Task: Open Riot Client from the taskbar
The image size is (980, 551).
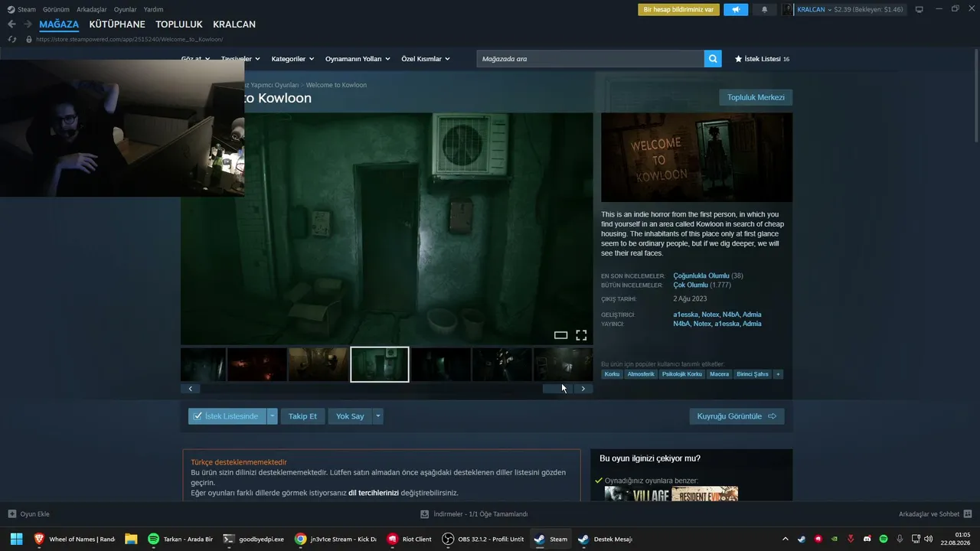Action: (410, 539)
